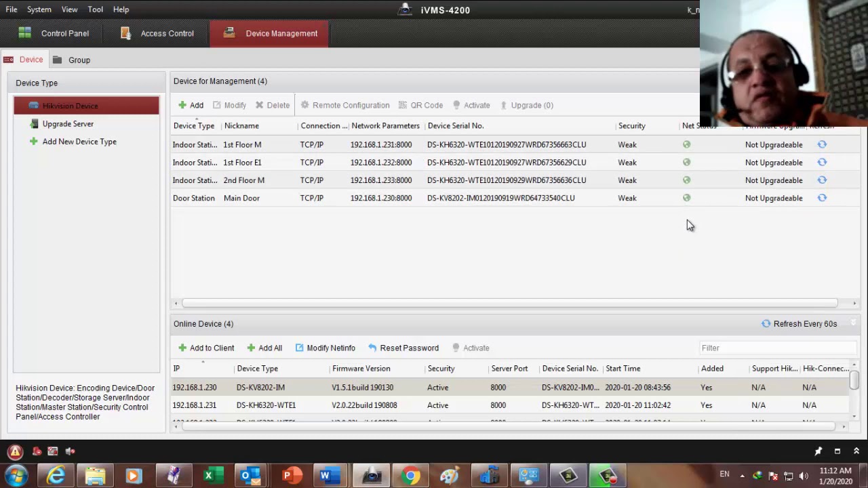
Task: Switch to the Group sub-tab
Action: pos(71,60)
